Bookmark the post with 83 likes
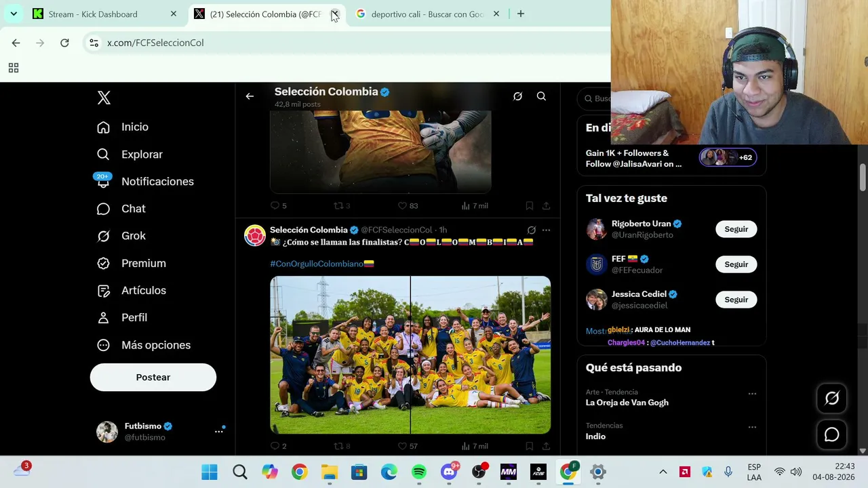Screen dimensions: 868x488 click(529, 205)
